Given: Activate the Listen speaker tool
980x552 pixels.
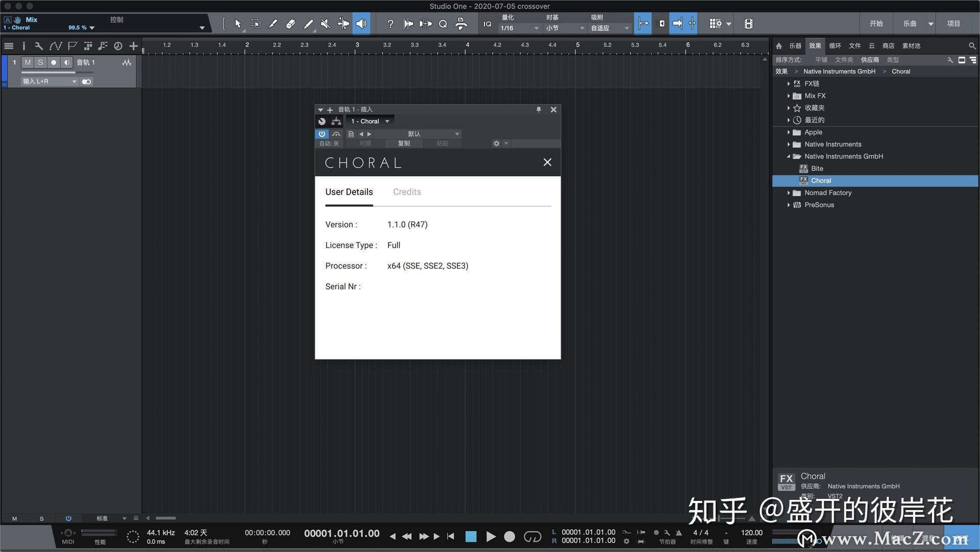Looking at the screenshot, I should point(361,23).
